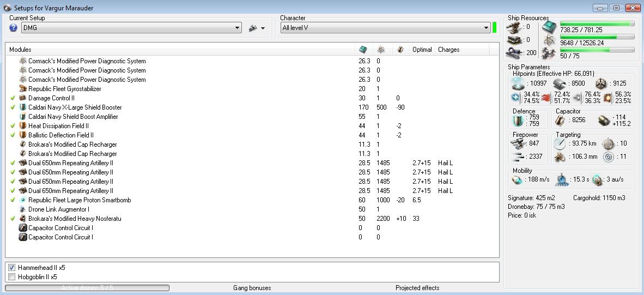This screenshot has width=644, height=295.
Task: Open the ship menu dropdown beside setup name
Action: point(257,28)
